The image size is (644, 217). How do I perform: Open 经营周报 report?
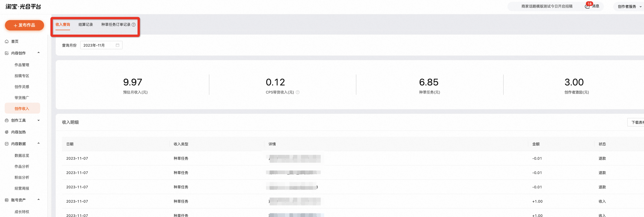point(22,188)
